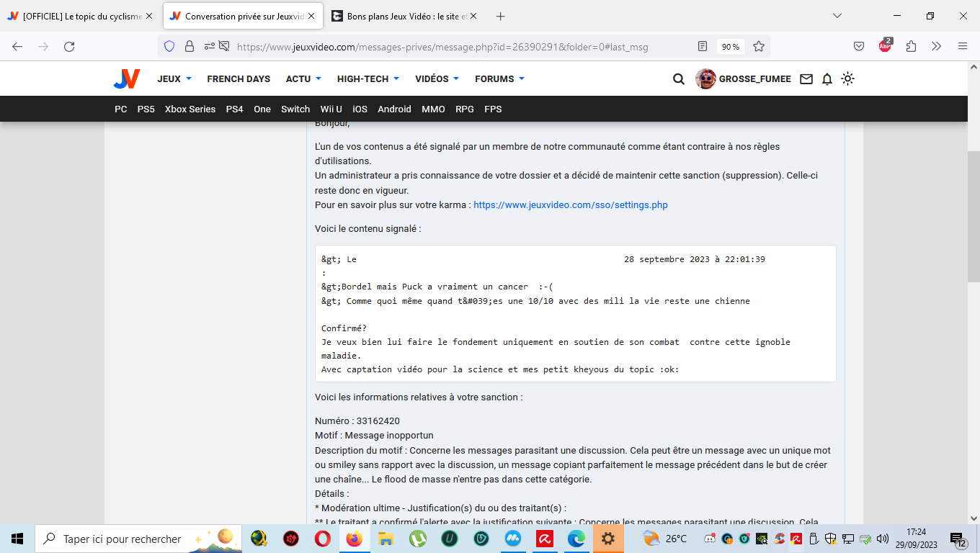Open the notifications bell icon
This screenshot has width=980, height=553.
[827, 79]
